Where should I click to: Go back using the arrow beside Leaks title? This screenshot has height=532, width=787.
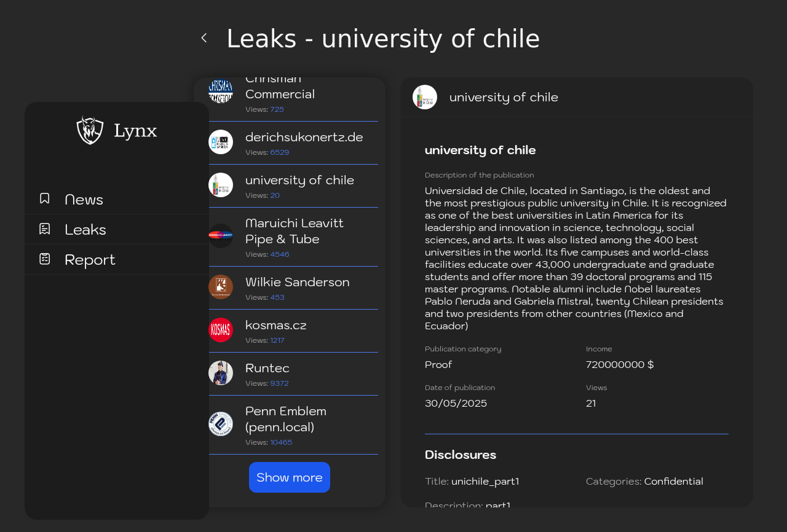click(204, 38)
